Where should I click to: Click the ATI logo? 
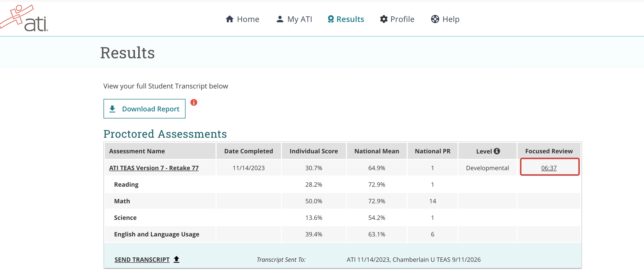point(24,18)
